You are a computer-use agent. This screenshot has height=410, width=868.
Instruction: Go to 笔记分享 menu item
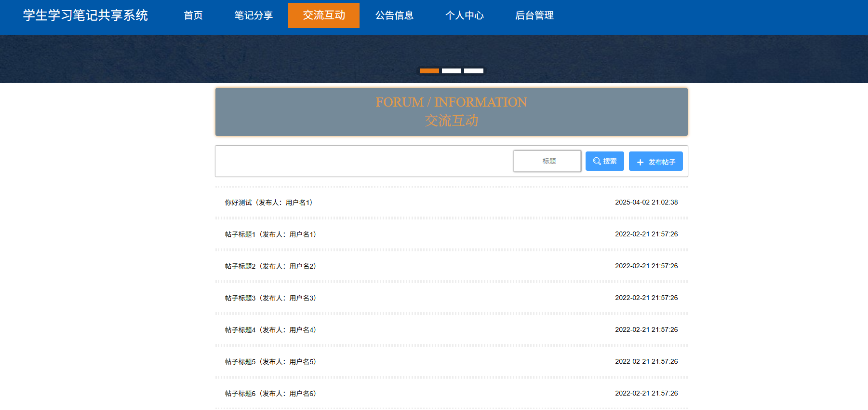(x=254, y=15)
